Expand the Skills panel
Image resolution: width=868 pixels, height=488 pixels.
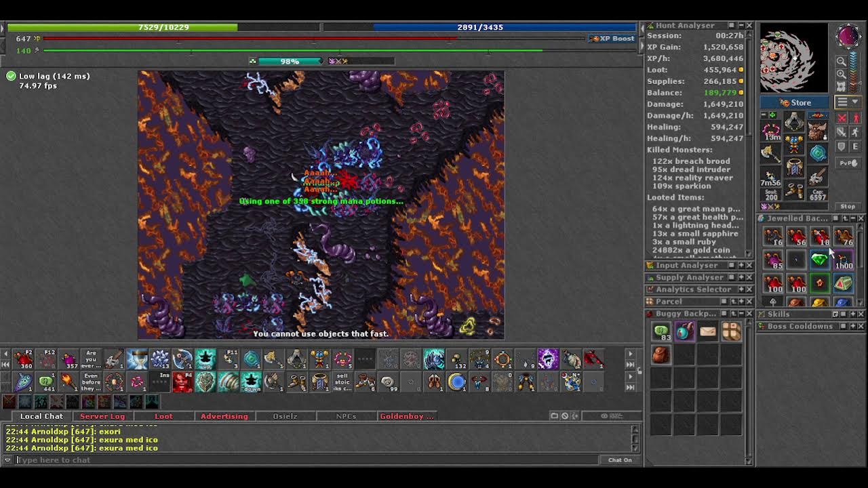[x=853, y=314]
